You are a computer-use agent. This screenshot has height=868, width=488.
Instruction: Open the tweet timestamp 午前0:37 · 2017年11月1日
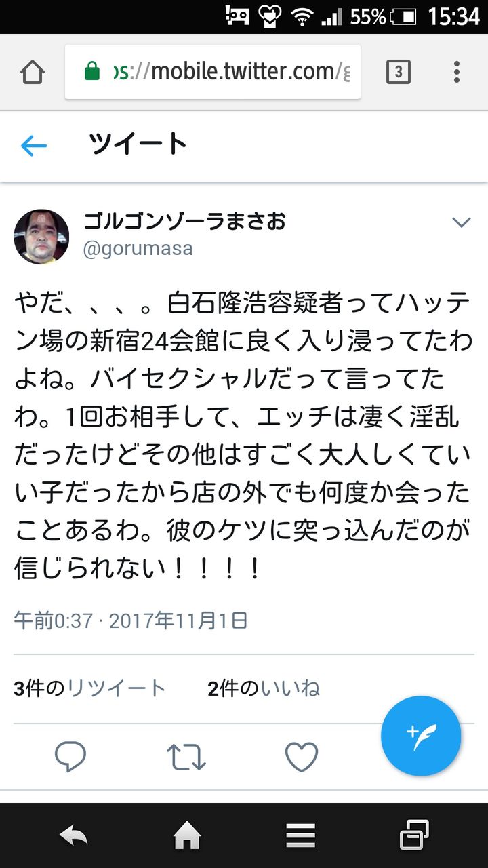click(131, 620)
